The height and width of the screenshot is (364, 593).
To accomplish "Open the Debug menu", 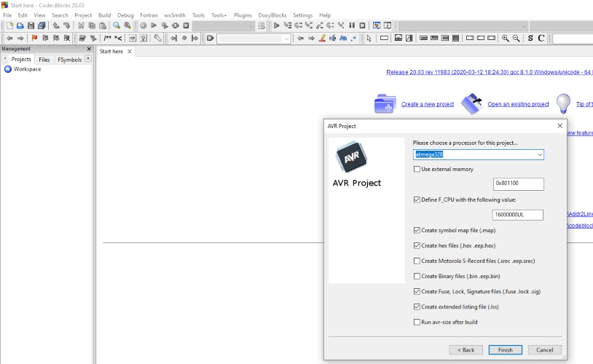I will [125, 15].
